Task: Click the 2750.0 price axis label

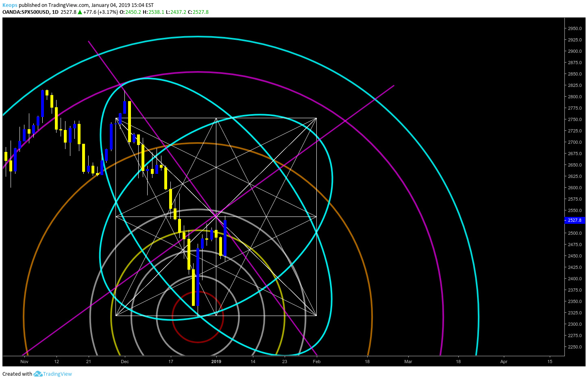Action: pos(575,119)
